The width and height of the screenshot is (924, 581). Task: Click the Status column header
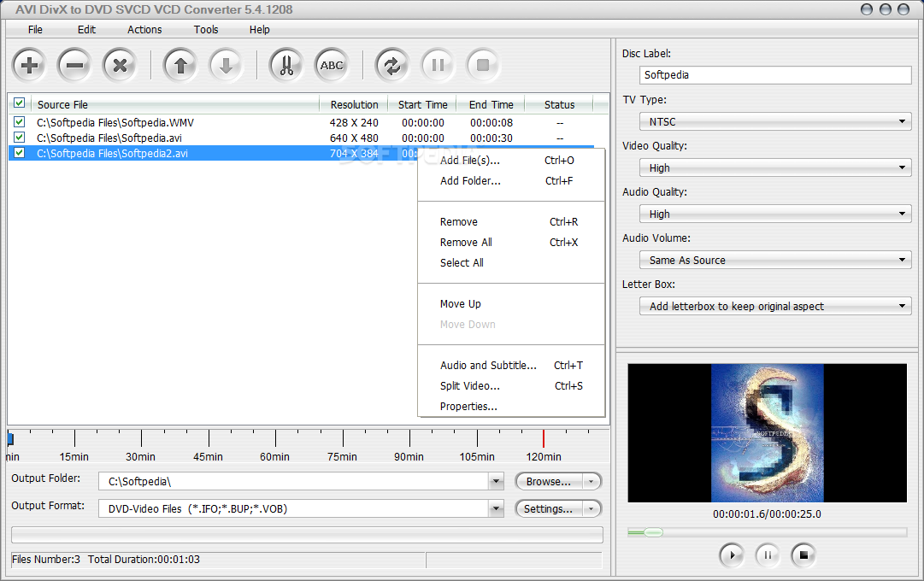559,104
